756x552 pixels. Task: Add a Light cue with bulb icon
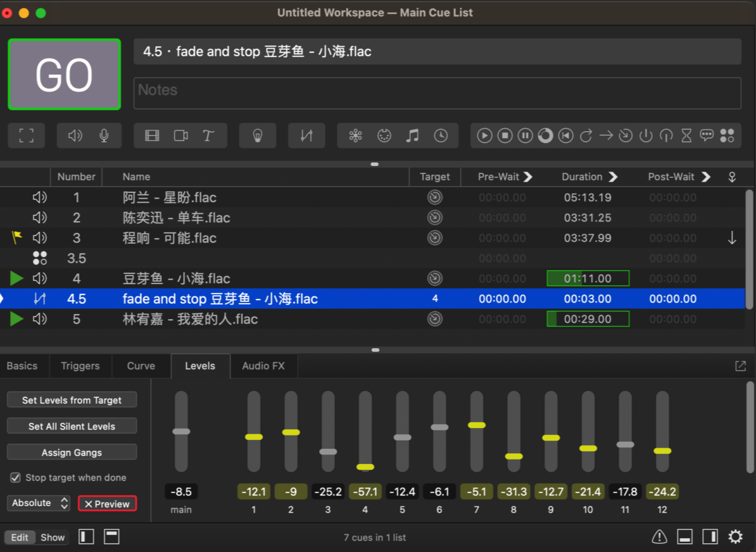(258, 135)
